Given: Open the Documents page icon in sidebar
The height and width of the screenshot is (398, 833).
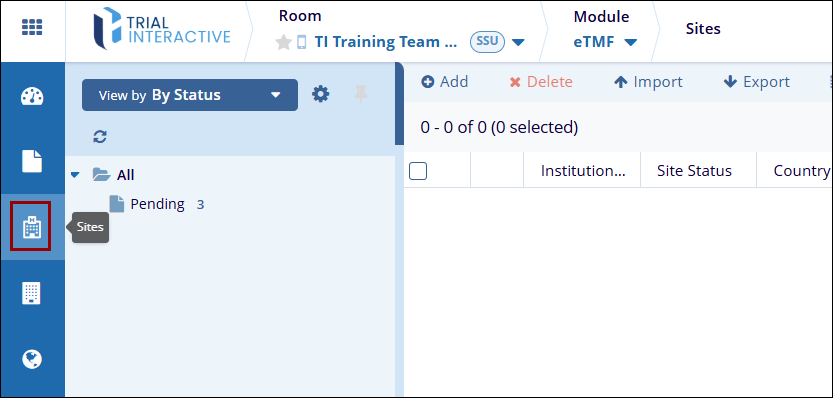Looking at the screenshot, I should [x=32, y=162].
